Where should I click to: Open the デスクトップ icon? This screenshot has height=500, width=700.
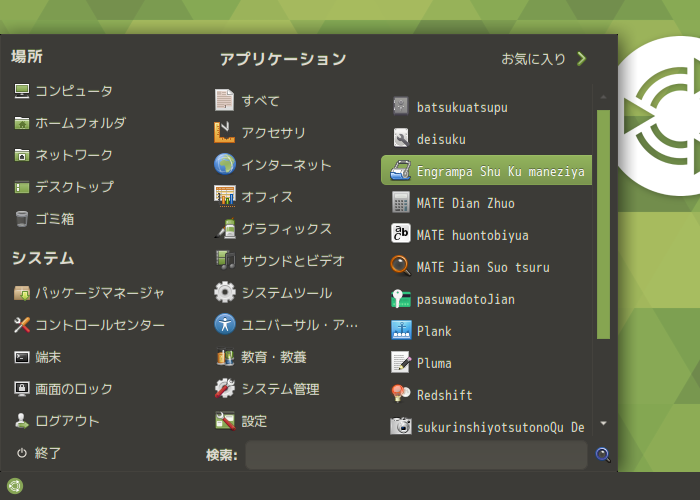click(21, 187)
